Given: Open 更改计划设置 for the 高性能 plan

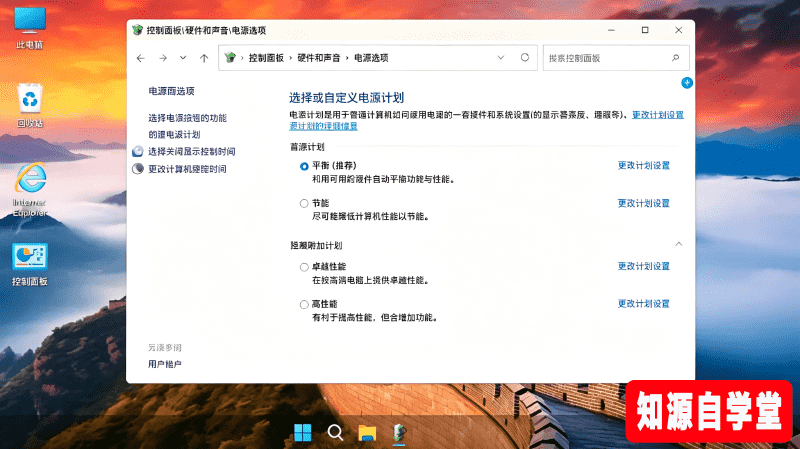Looking at the screenshot, I should coord(643,304).
